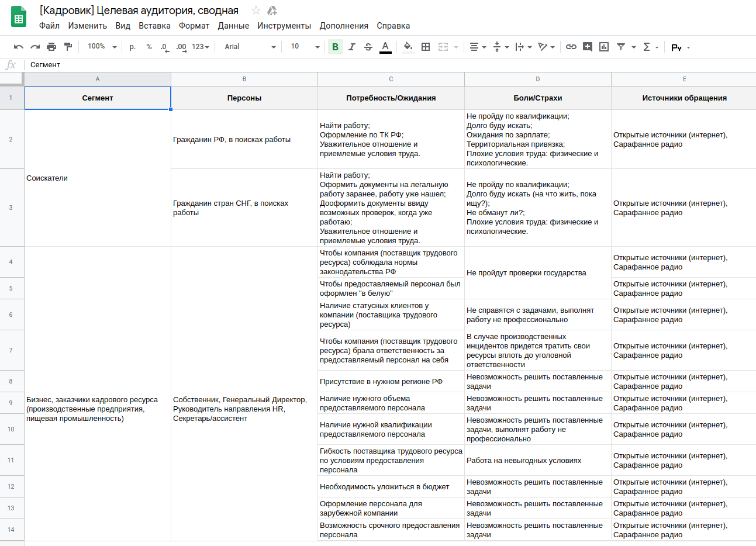Select cell 'Присутствие в нужном регионе РФ'
Image resolution: width=756 pixels, height=546 pixels.
coord(391,381)
